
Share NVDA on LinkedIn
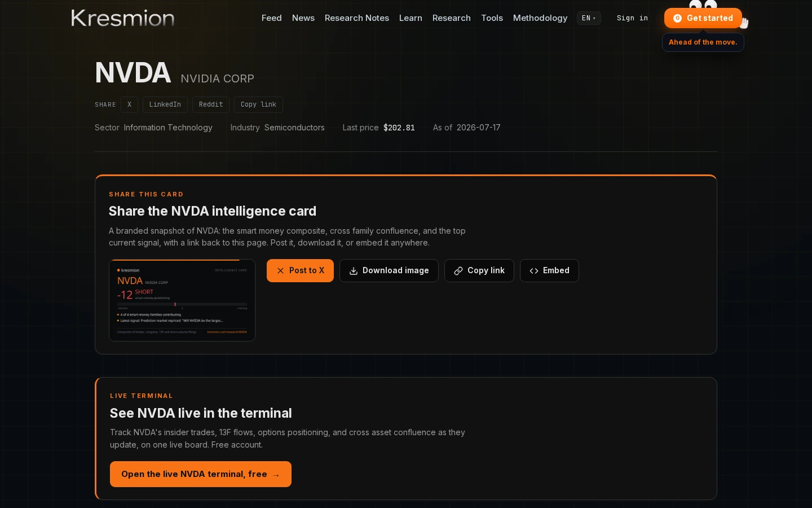click(x=165, y=104)
